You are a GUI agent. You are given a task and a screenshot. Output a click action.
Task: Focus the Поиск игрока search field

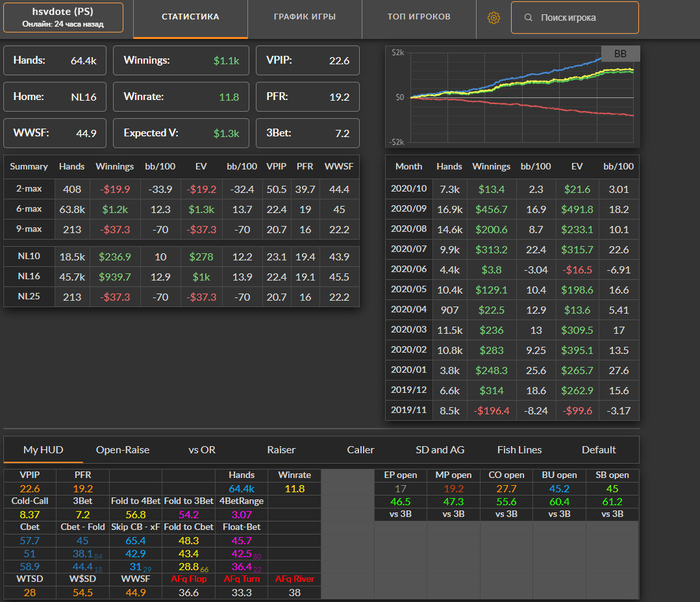click(585, 18)
